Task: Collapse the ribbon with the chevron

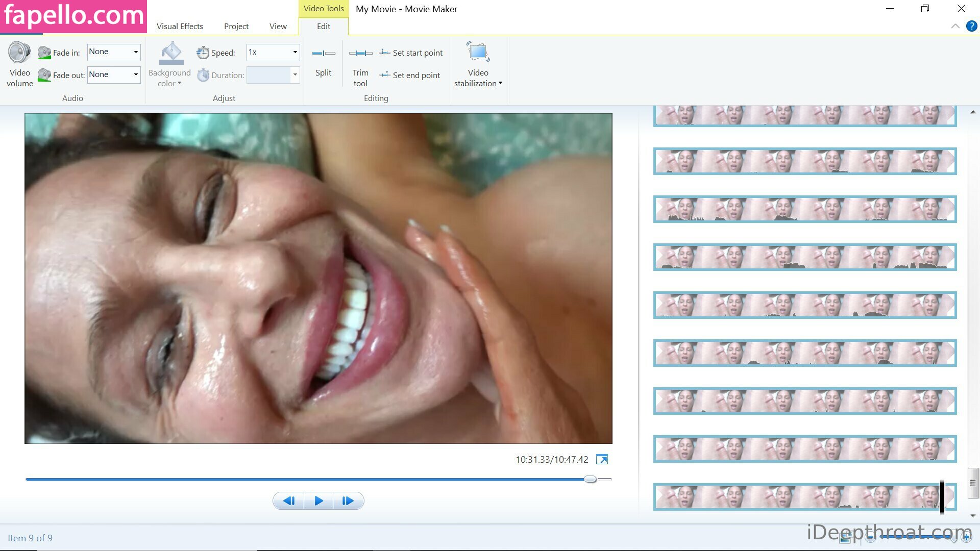Action: coord(955,27)
